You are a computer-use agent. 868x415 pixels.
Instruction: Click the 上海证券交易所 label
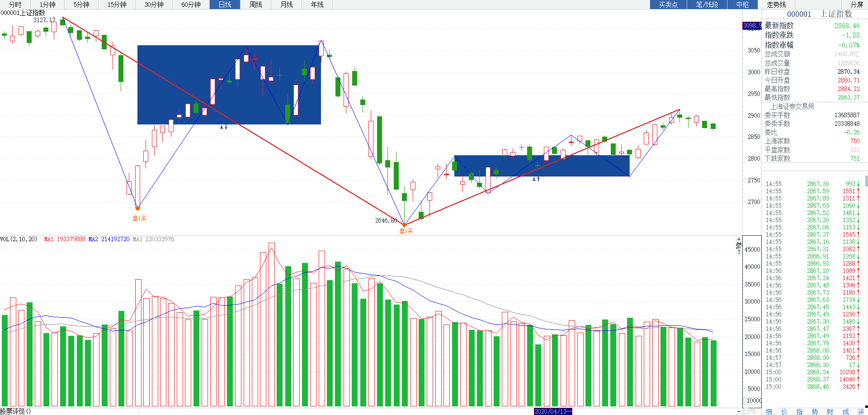click(x=792, y=106)
